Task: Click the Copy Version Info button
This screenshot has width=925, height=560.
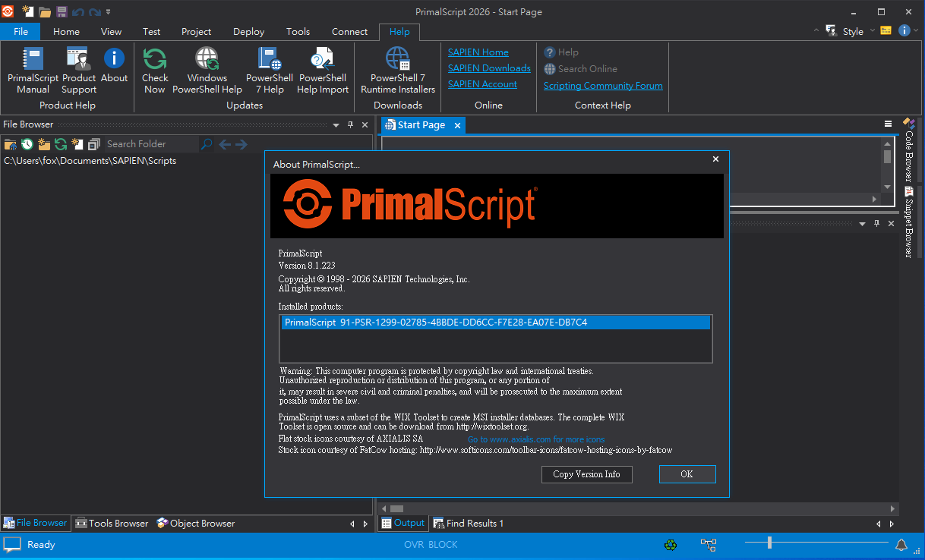Action: (x=586, y=474)
